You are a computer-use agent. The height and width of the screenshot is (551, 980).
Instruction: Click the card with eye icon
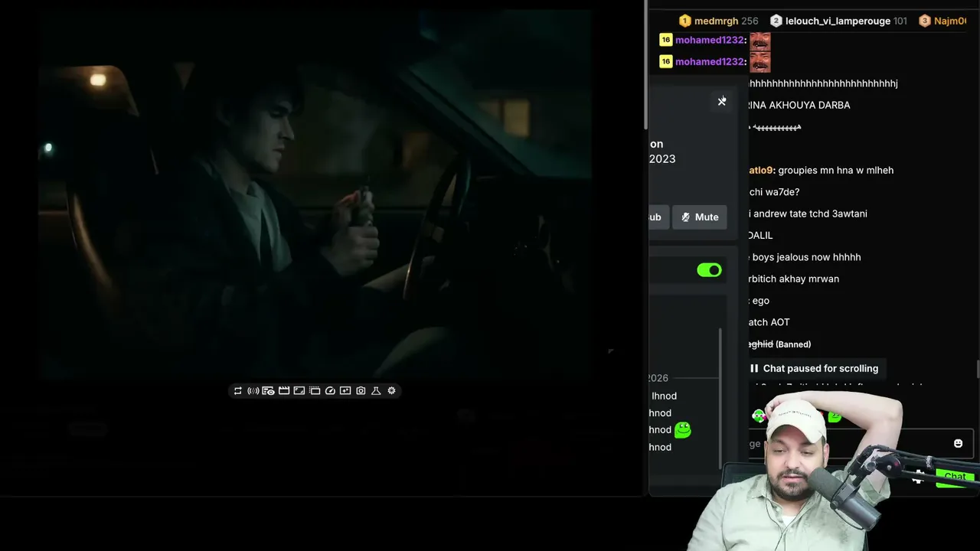(x=268, y=391)
